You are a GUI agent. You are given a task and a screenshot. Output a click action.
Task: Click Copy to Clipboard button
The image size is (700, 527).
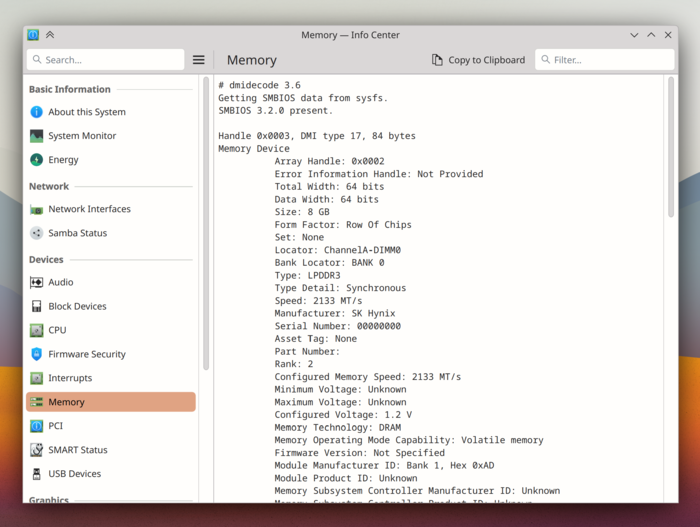click(x=478, y=60)
